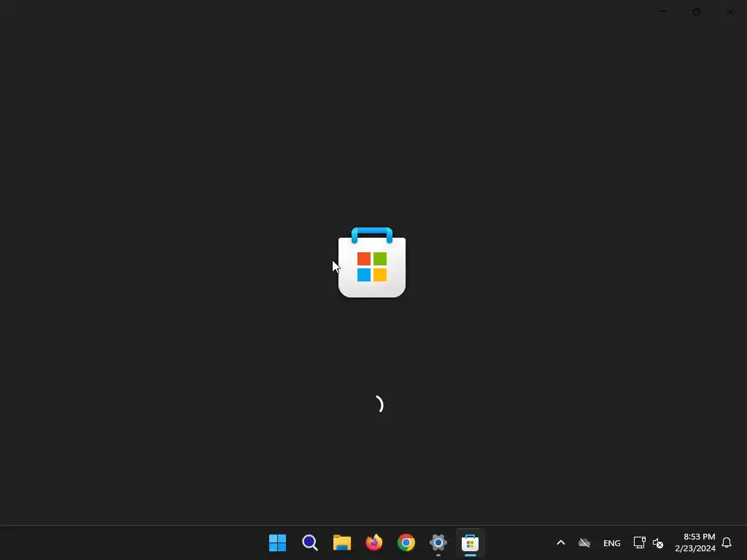Minimize the Microsoft Store window

pos(662,12)
